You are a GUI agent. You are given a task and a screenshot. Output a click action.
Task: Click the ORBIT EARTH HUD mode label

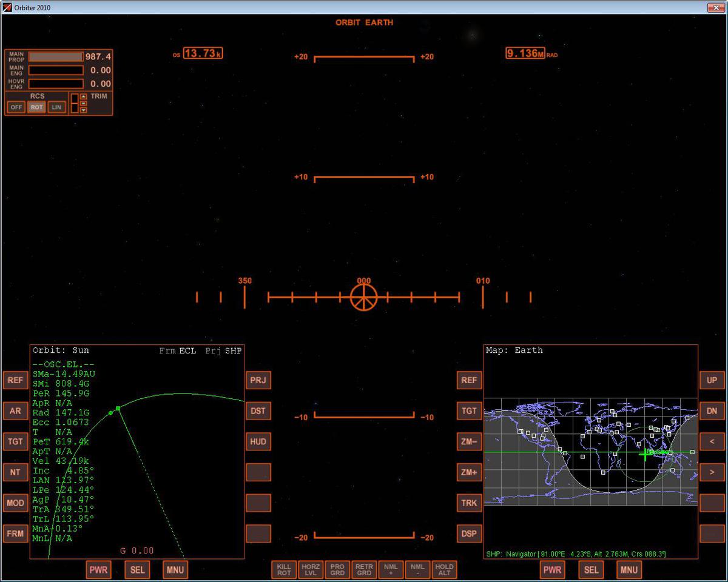coord(364,22)
